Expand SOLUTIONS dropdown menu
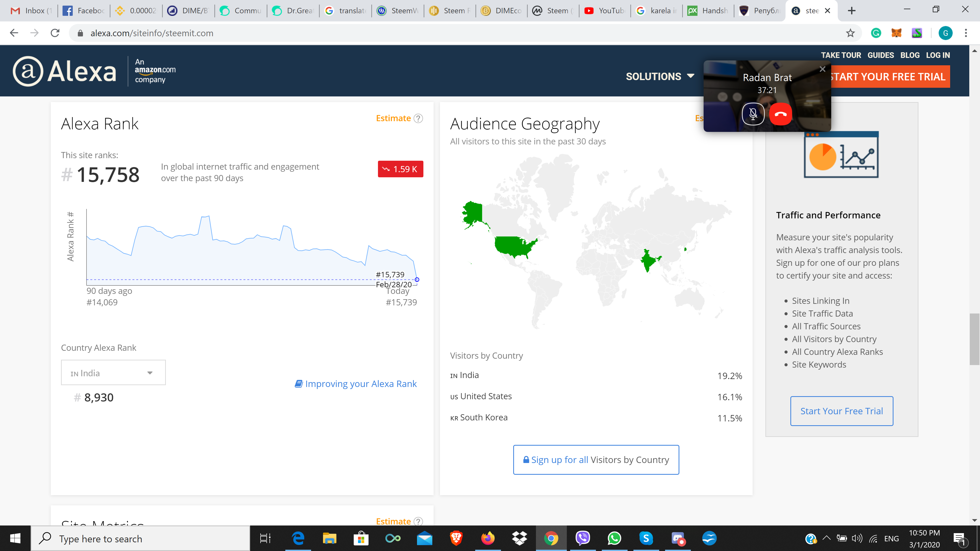Screen dimensions: 980x551 coord(660,77)
